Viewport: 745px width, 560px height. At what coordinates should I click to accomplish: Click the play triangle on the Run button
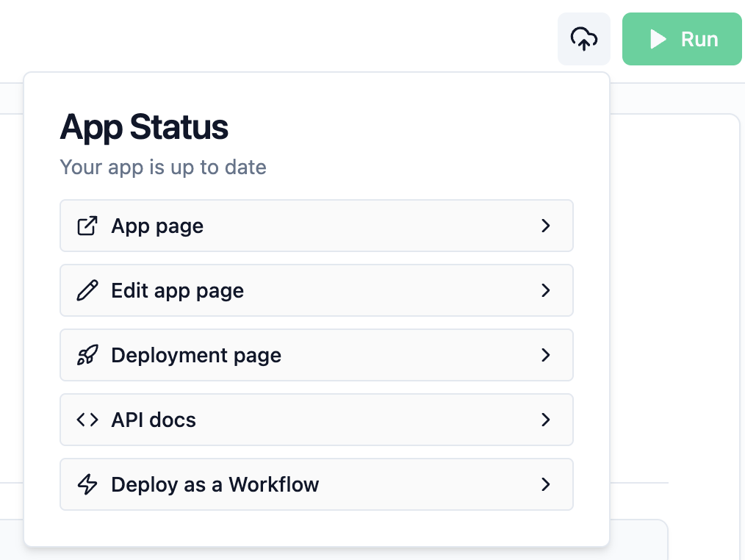click(x=658, y=40)
